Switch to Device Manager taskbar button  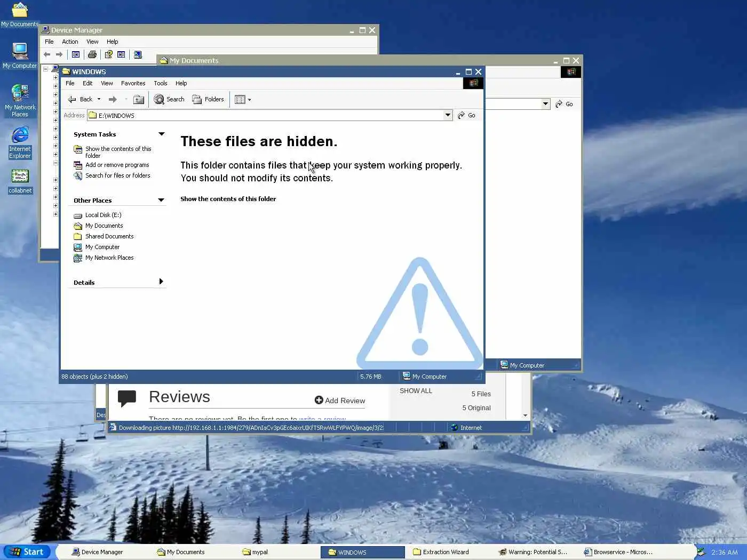(106, 552)
